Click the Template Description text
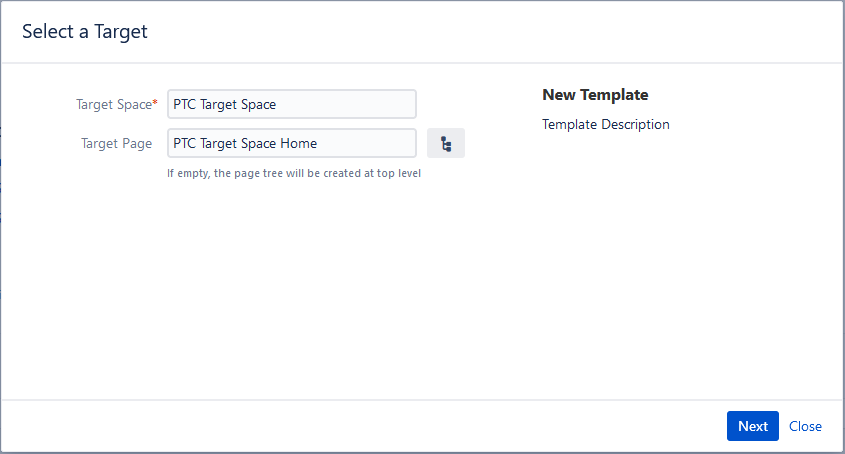The width and height of the screenshot is (845, 454). [606, 125]
